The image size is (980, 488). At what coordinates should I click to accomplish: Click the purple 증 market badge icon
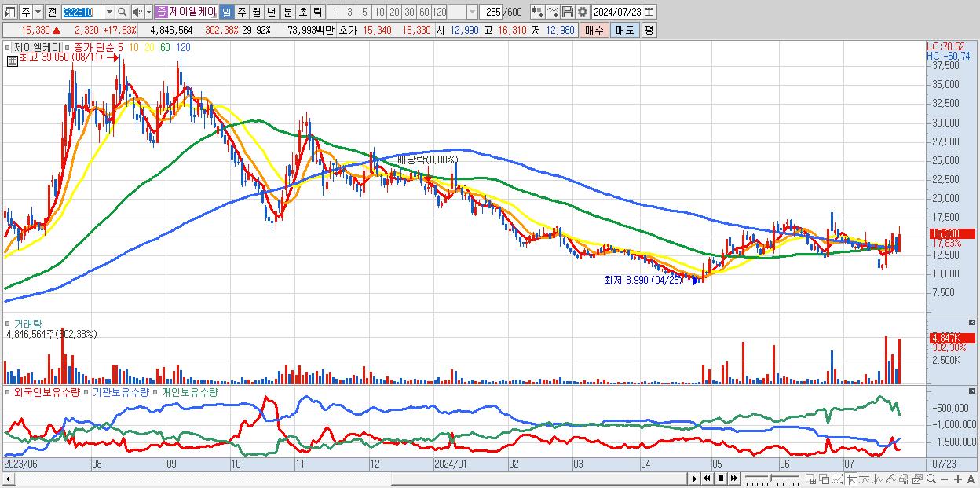[x=161, y=12]
